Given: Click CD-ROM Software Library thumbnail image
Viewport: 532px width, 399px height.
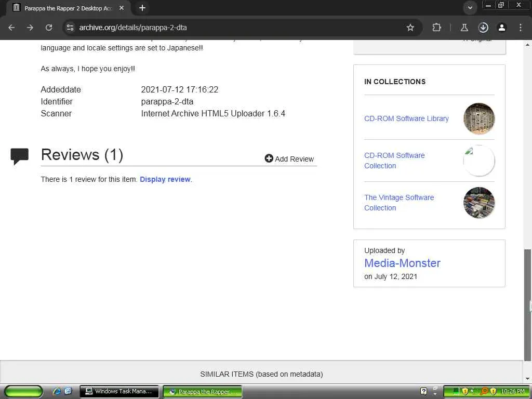Looking at the screenshot, I should click(x=478, y=118).
